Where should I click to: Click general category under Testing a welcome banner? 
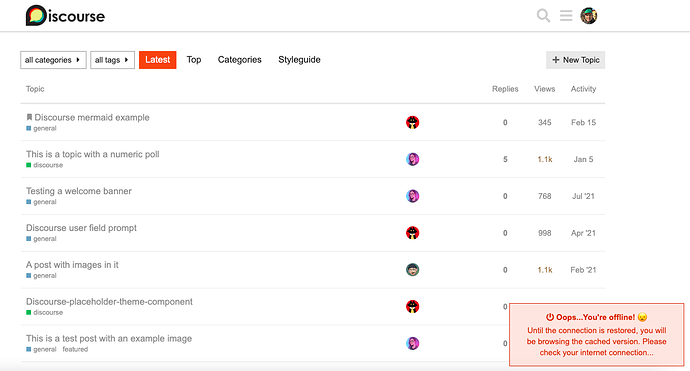41,202
